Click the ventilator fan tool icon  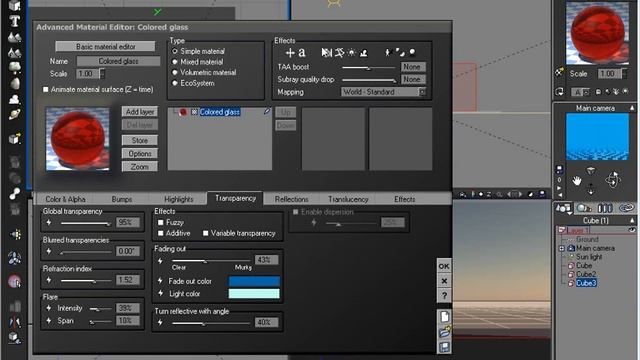(15, 258)
